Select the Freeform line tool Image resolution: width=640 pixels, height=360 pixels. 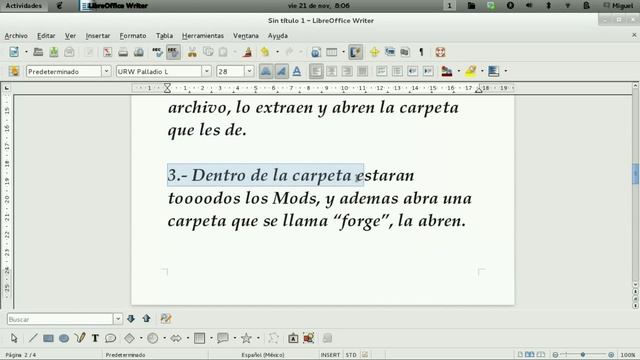tap(80, 338)
